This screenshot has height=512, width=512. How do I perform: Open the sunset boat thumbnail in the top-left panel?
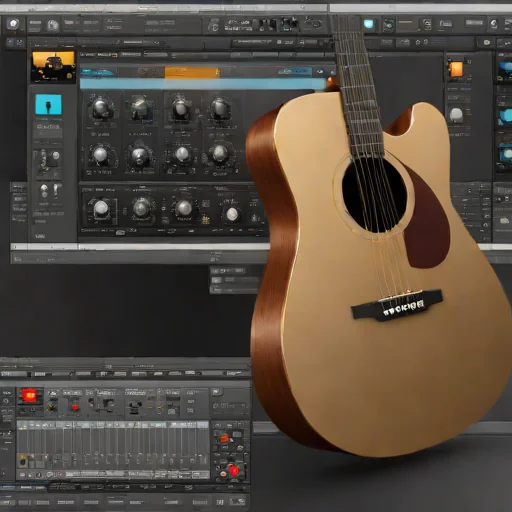[53, 67]
